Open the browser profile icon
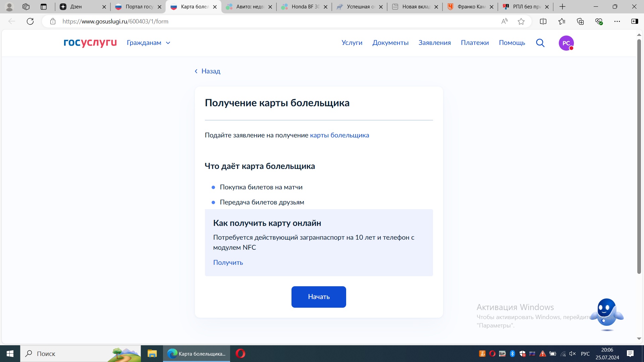The width and height of the screenshot is (644, 362). (x=9, y=7)
